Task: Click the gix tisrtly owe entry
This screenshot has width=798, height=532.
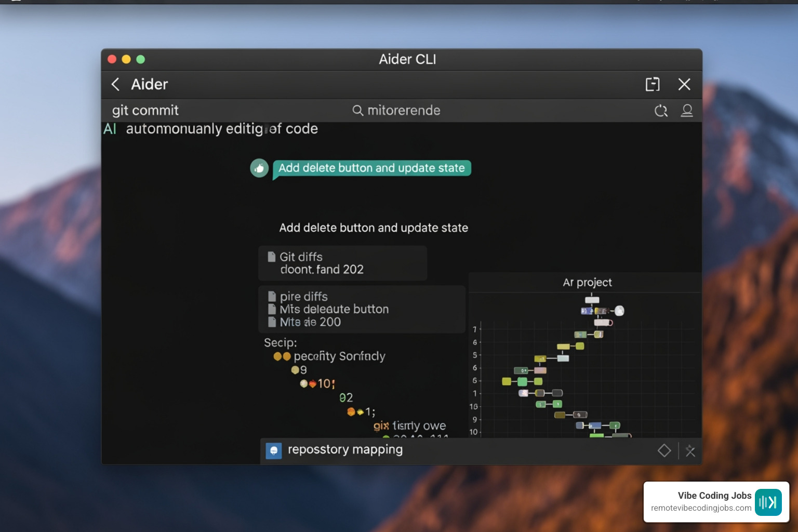Action: pos(409,426)
